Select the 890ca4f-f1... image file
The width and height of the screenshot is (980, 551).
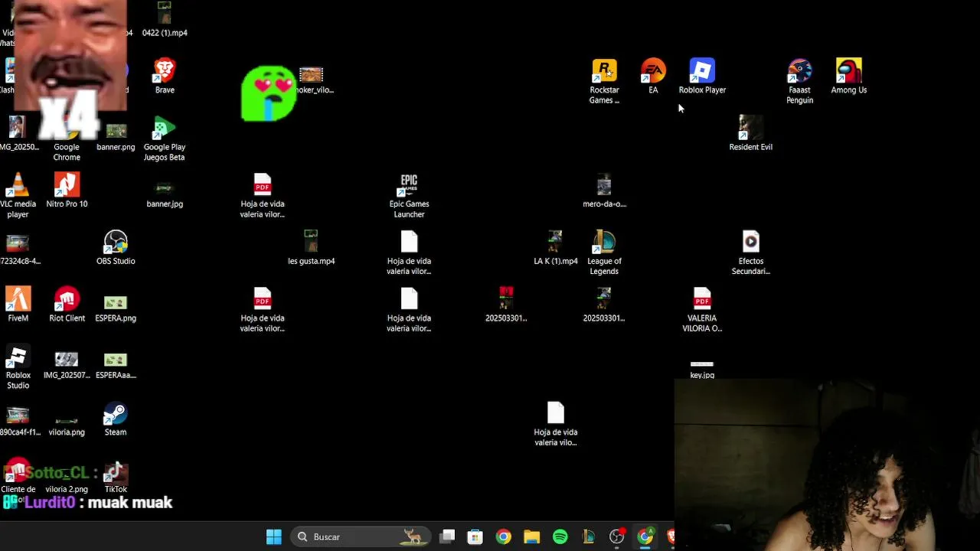pyautogui.click(x=18, y=422)
